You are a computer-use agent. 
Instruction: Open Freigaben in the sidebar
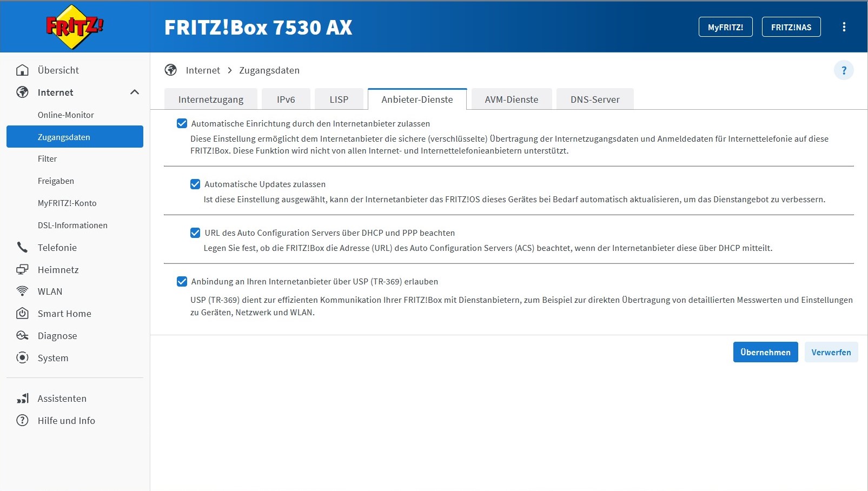(75, 181)
